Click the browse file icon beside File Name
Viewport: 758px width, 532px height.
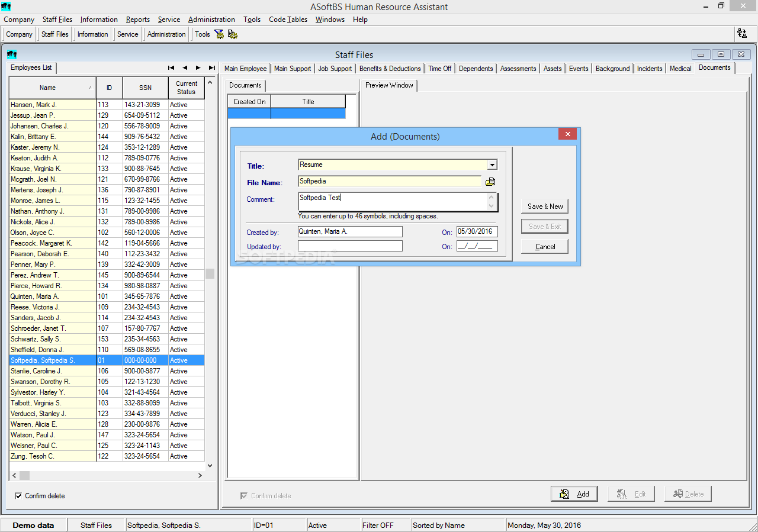490,182
